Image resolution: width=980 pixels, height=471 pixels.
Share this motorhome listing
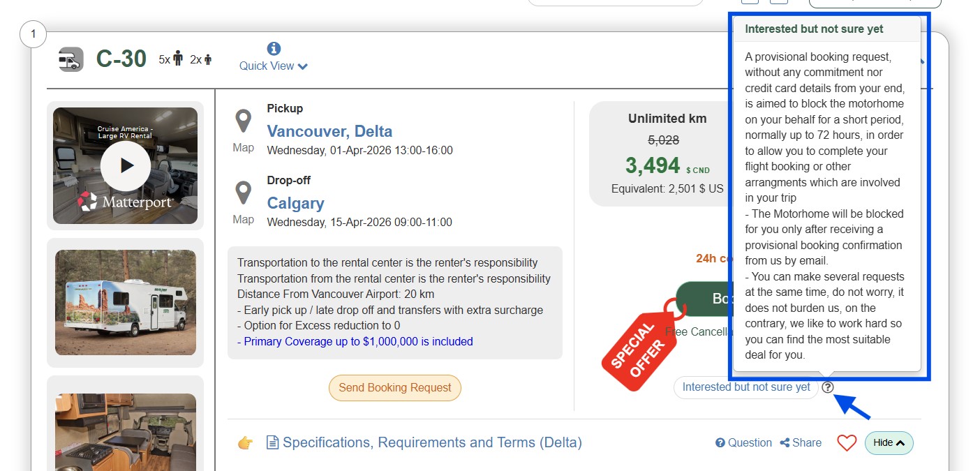[801, 442]
